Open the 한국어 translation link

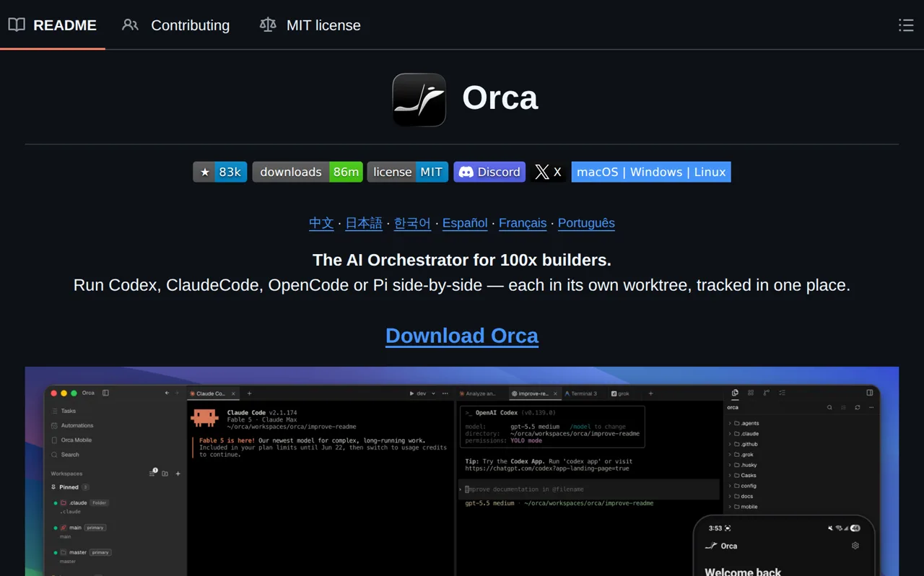[x=412, y=223]
